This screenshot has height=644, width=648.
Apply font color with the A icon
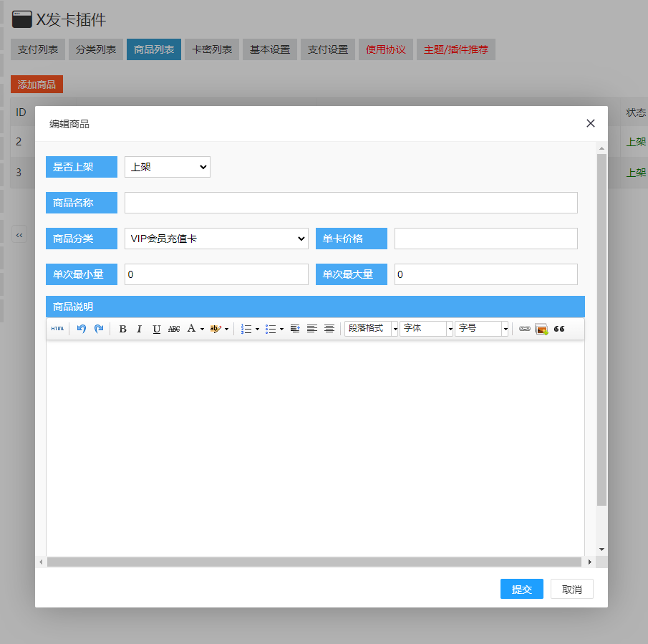click(191, 329)
